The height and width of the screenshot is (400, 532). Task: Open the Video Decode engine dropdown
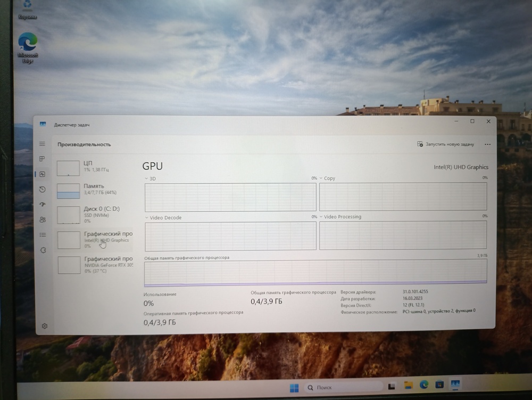point(147,218)
